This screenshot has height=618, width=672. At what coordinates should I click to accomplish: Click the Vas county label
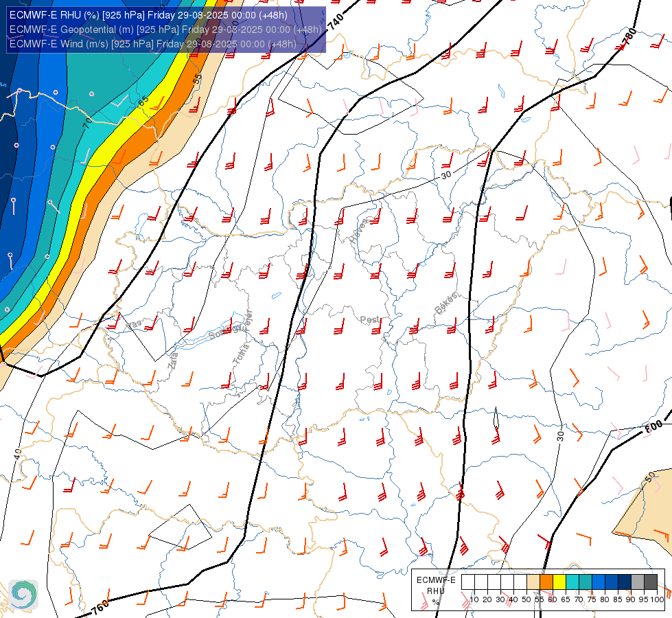click(134, 325)
